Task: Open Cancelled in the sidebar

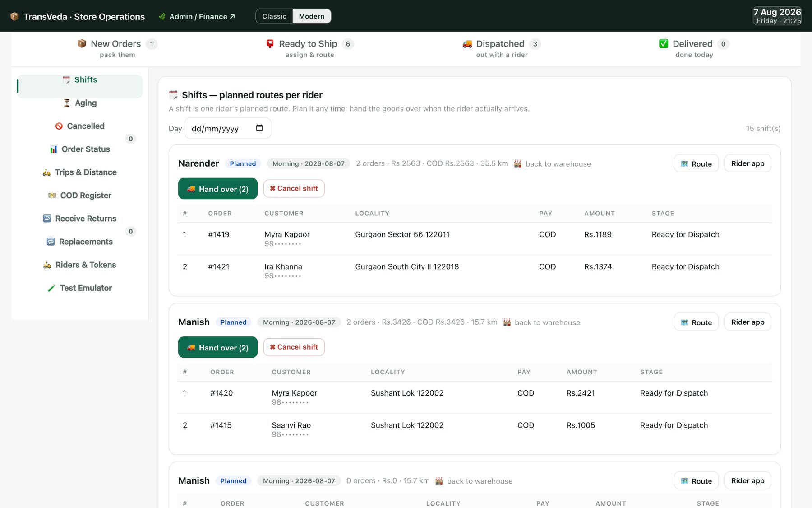Action: pos(80,126)
